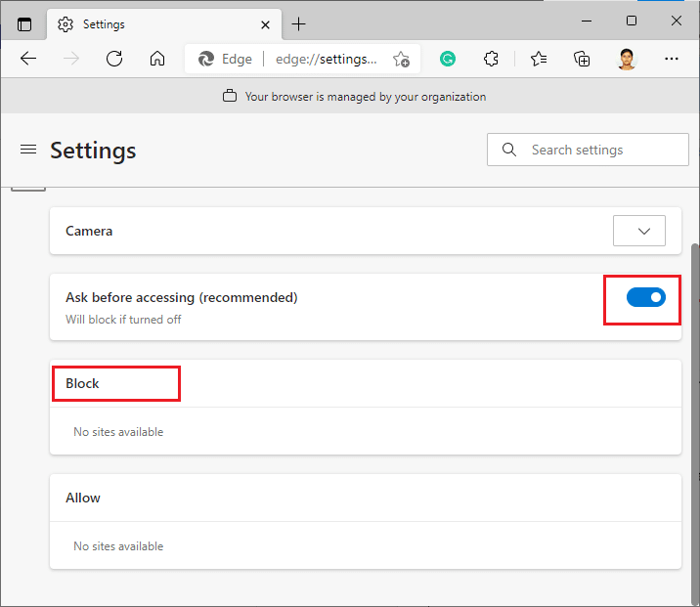
Task: Minimize the Edge window
Action: coord(587,21)
